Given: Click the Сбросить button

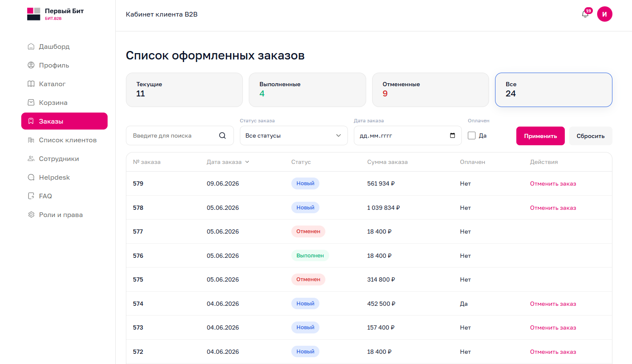Looking at the screenshot, I should 591,136.
